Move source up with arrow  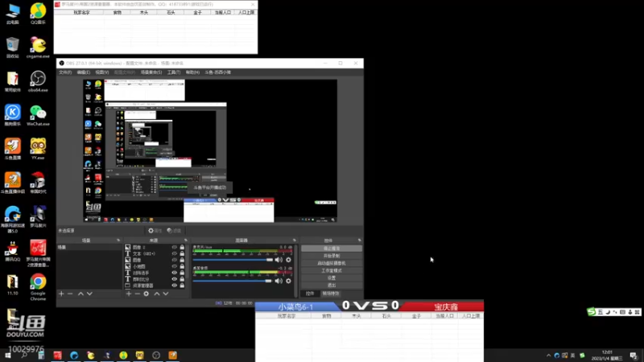coord(157,294)
